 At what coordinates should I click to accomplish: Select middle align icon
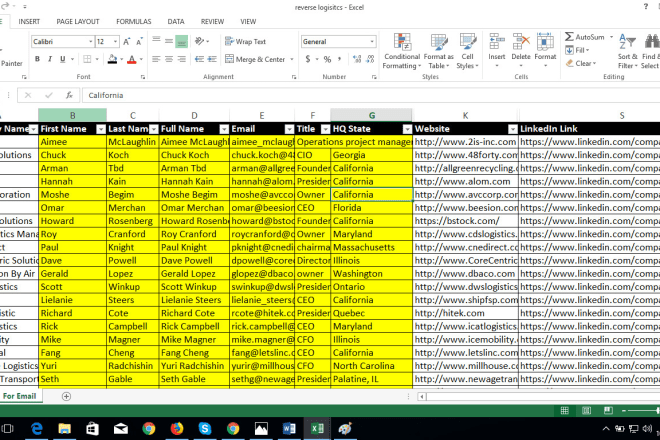tap(169, 41)
